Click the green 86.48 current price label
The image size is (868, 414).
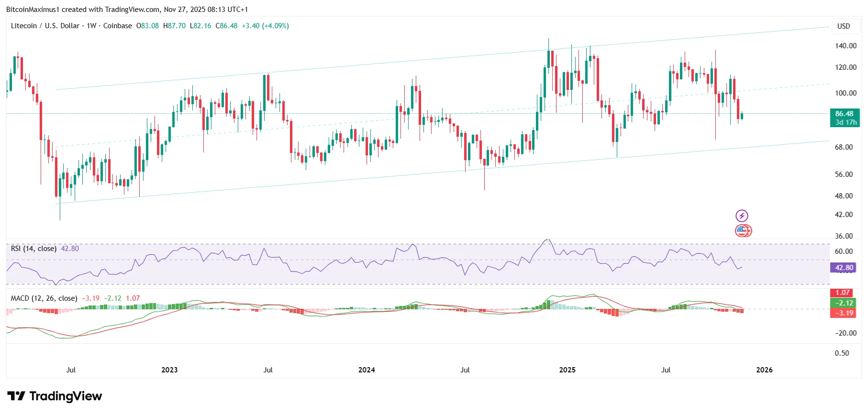(x=845, y=114)
